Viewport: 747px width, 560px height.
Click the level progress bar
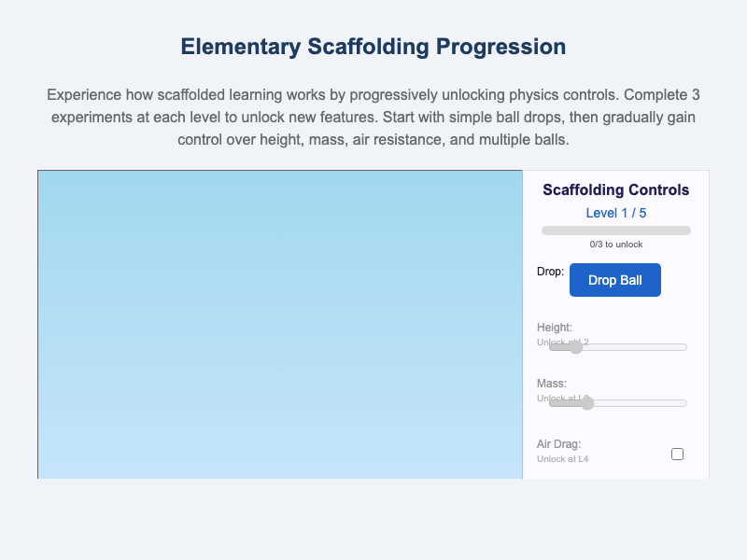pos(614,230)
